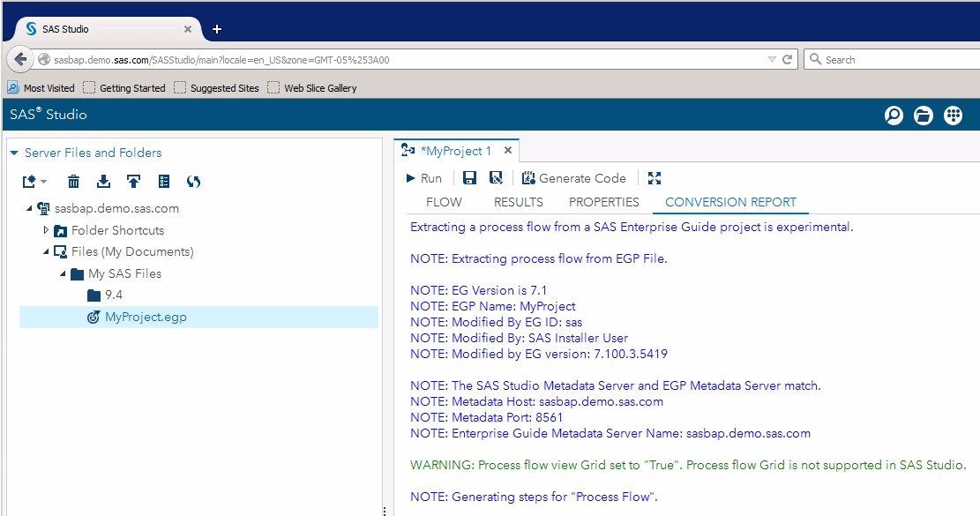The image size is (980, 516).
Task: Open the folders icon in the top banner
Action: click(x=923, y=115)
